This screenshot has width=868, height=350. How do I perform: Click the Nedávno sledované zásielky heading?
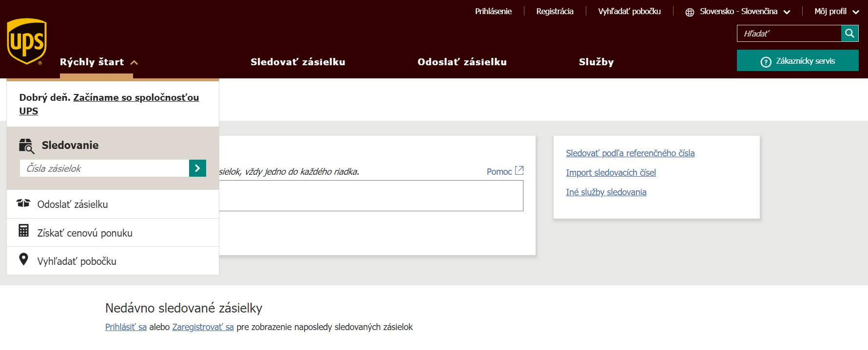coord(184,308)
